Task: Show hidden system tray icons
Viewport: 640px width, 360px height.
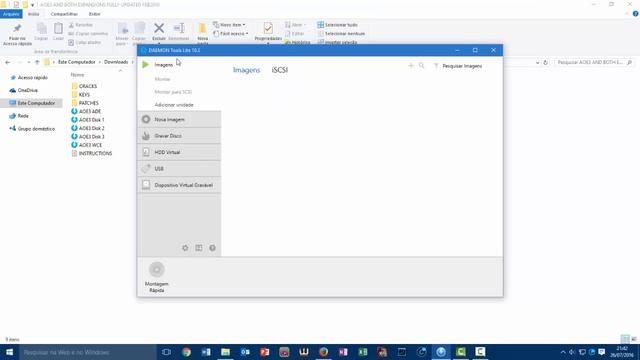Action: tap(563, 352)
